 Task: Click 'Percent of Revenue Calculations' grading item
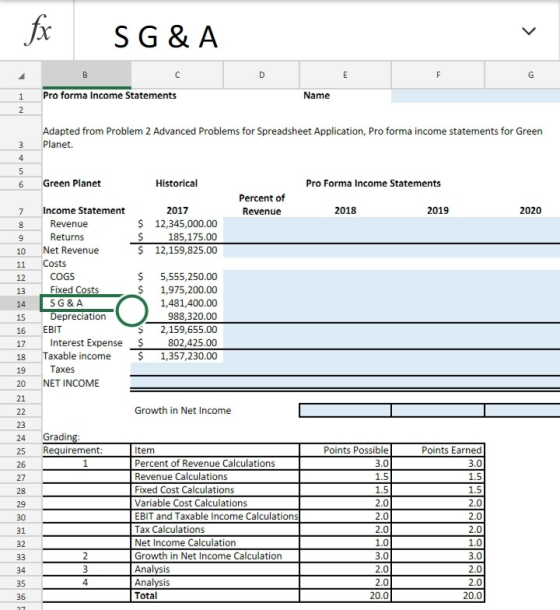tap(205, 463)
